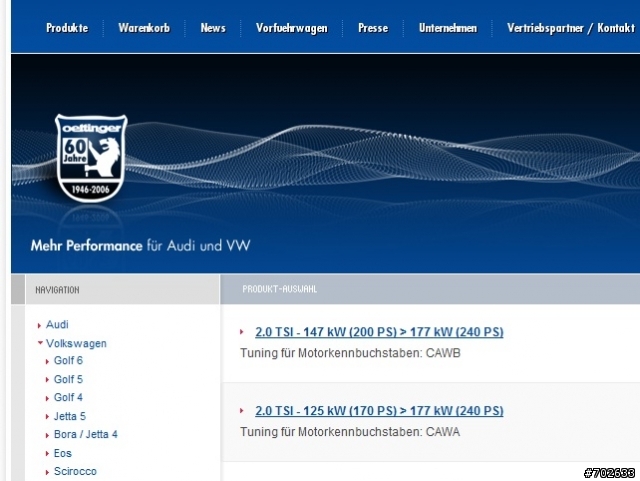
Task: Open Golf 6 in the navigation
Action: click(x=68, y=361)
